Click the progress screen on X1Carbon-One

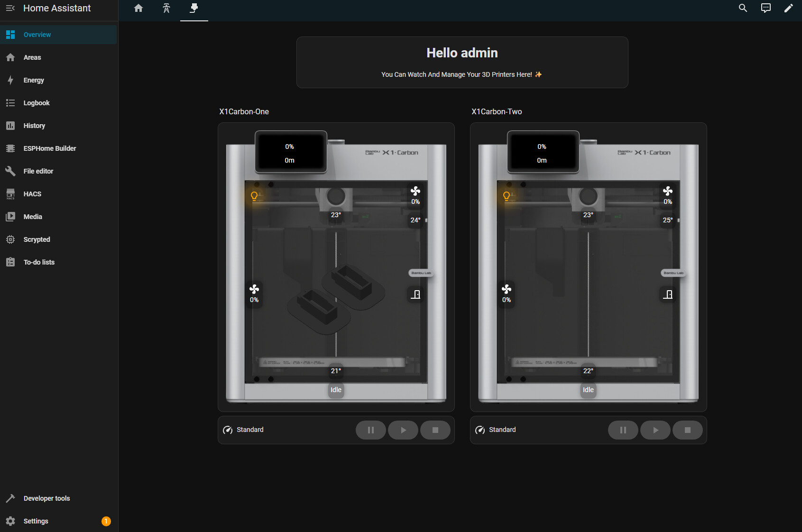coord(291,153)
